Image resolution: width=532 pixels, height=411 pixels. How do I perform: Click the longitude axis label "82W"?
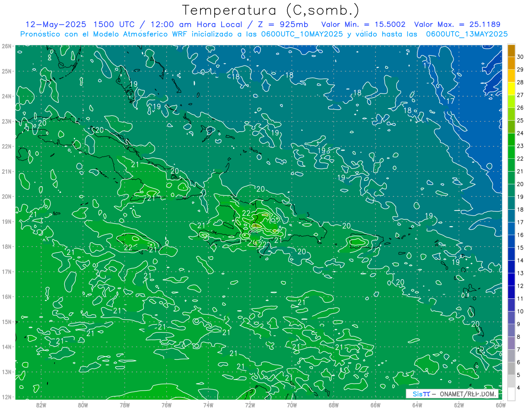(x=41, y=405)
